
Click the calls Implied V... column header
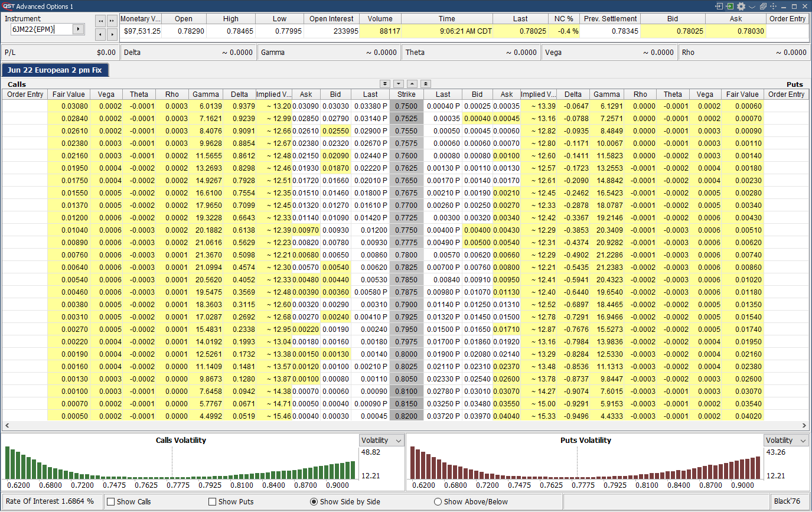(273, 94)
